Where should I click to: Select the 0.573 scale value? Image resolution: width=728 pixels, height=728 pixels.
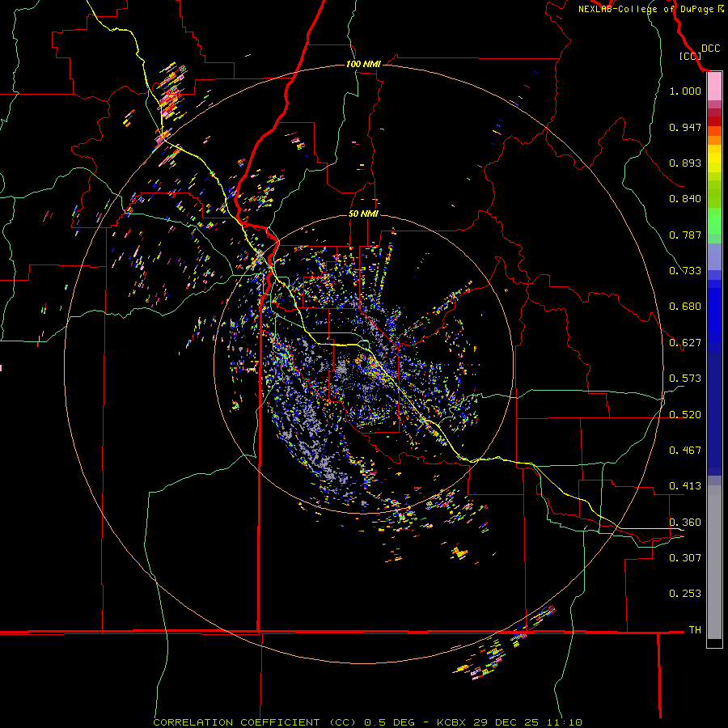click(x=685, y=379)
